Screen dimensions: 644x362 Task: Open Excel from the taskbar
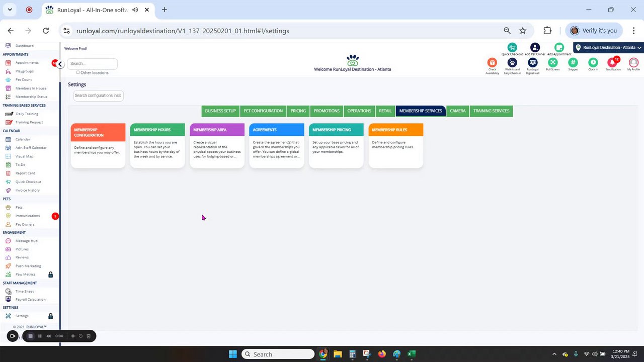click(411, 354)
